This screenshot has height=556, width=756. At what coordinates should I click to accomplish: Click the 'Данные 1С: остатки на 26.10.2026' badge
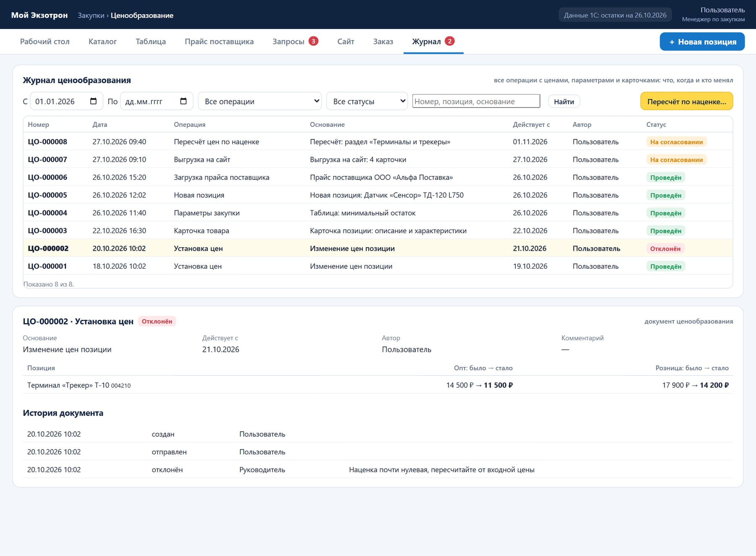(x=615, y=15)
